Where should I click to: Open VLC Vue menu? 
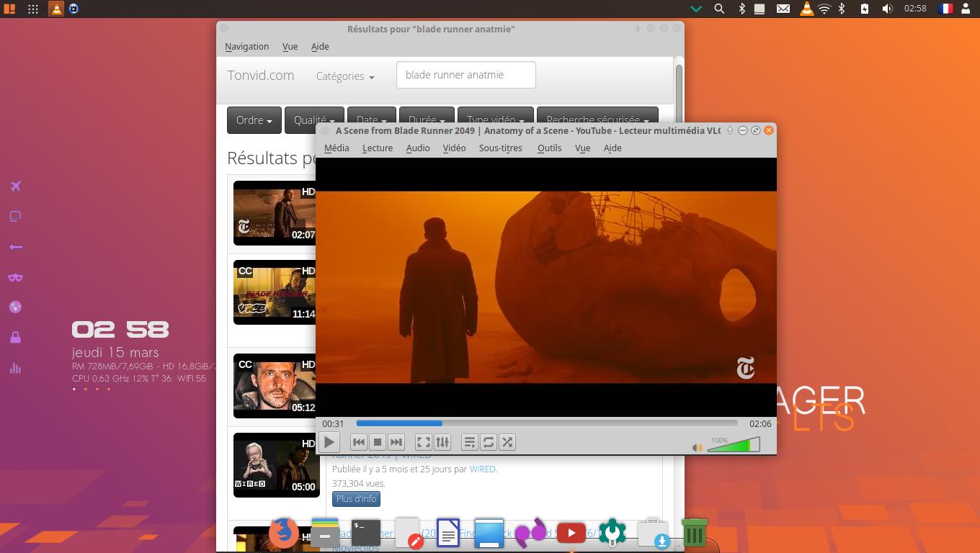coord(582,148)
